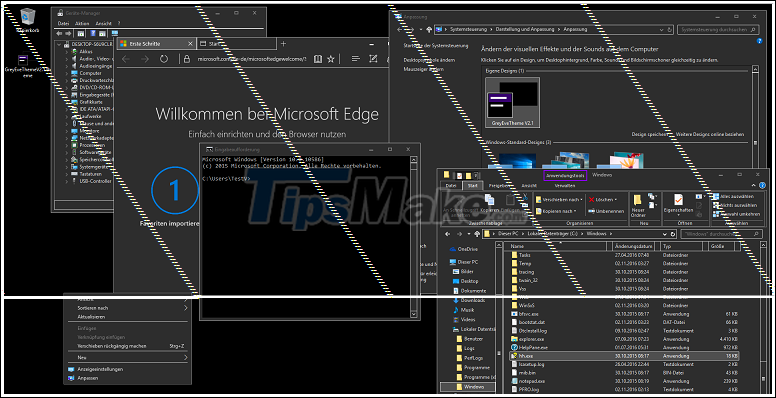
Task: Open the Kopieren nach dropdown in Explorer
Action: coord(556,211)
